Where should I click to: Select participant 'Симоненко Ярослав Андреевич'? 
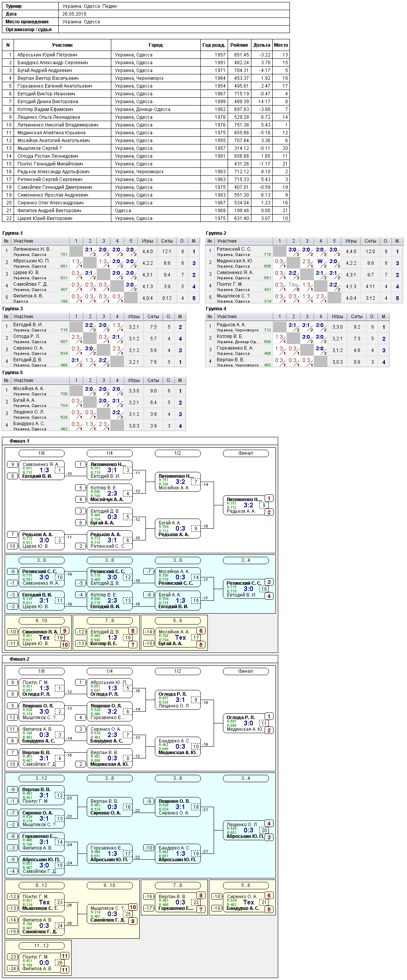tap(53, 195)
